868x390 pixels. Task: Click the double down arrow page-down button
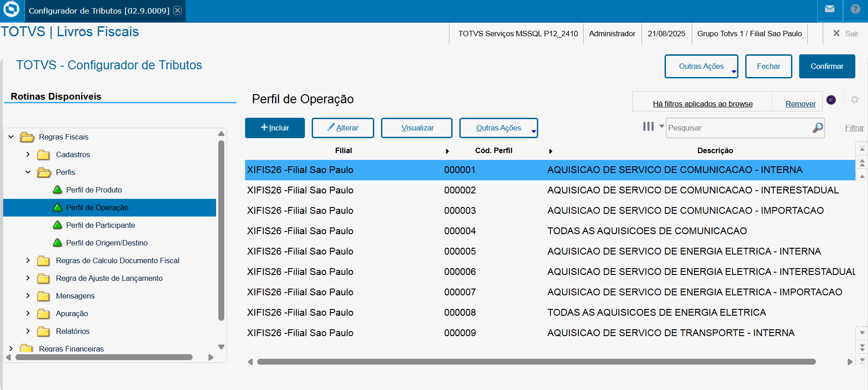[862, 347]
